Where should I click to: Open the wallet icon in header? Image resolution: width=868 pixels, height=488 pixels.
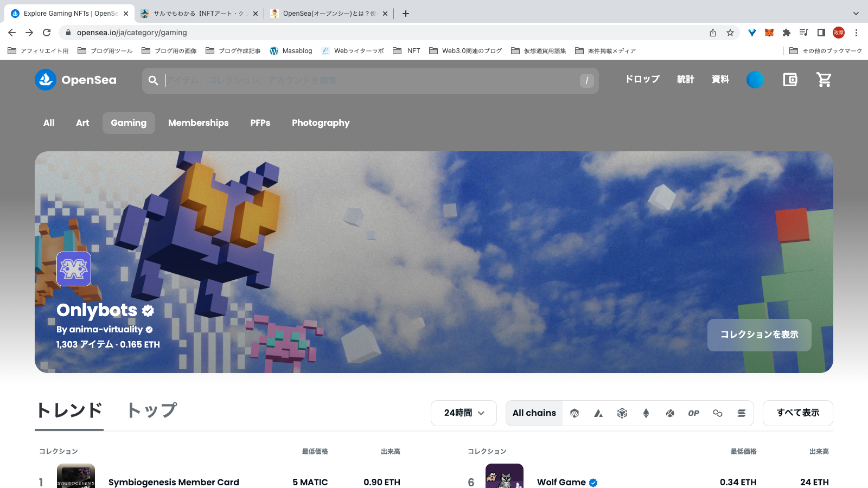point(790,80)
